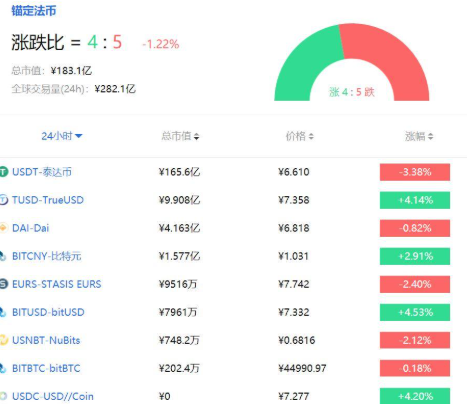This screenshot has width=467, height=420.
Task: Open the TUSD-TrueUSD coin link
Action: point(48,200)
